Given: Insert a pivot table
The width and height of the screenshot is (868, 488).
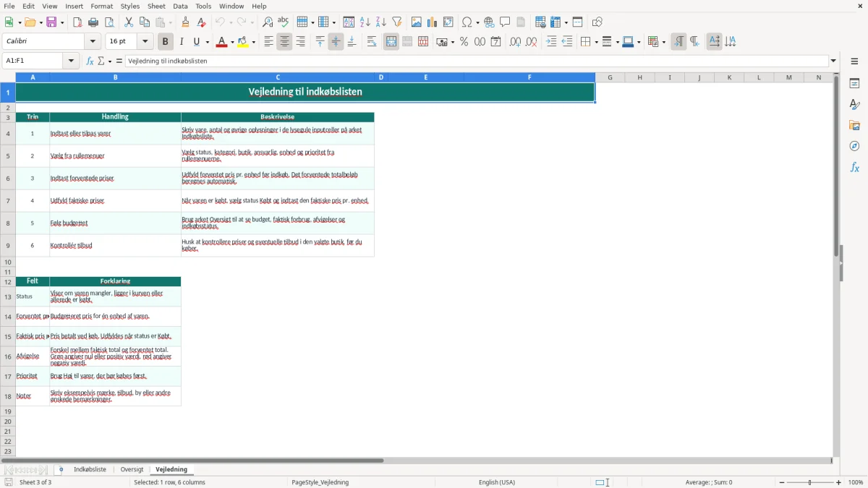Looking at the screenshot, I should tap(448, 22).
